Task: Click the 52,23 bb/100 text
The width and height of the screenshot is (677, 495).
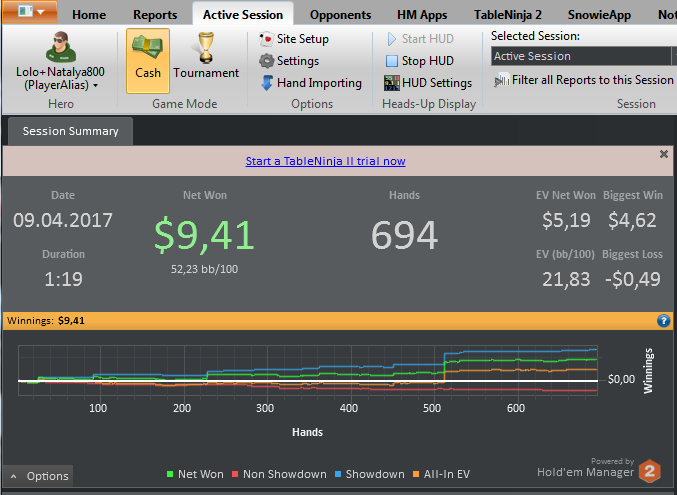Action: pos(204,269)
